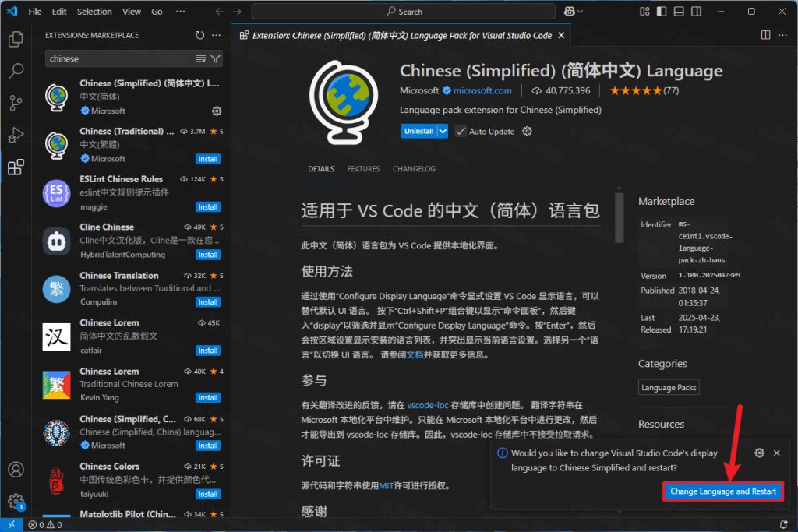Click the title bar Search command center
This screenshot has height=532, width=798.
click(x=403, y=11)
